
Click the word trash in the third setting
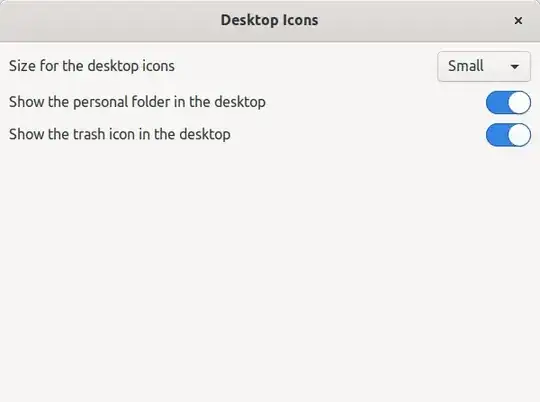click(89, 134)
